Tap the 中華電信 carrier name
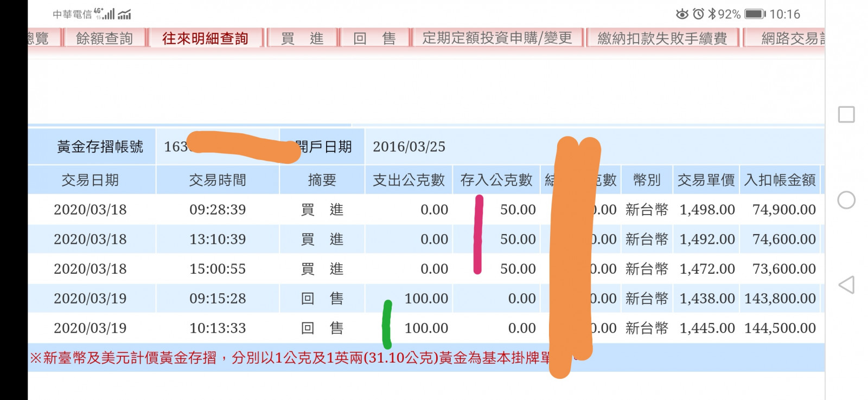 coord(72,15)
